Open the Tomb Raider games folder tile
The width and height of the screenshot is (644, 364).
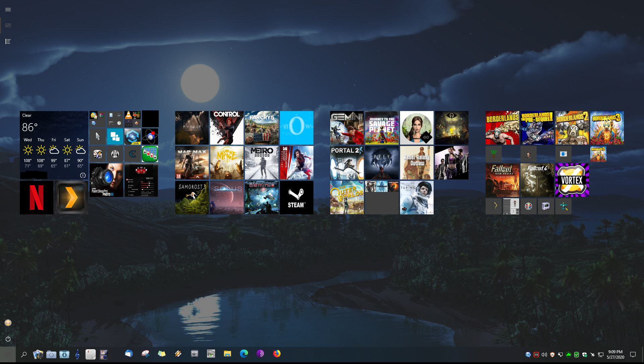(x=382, y=198)
